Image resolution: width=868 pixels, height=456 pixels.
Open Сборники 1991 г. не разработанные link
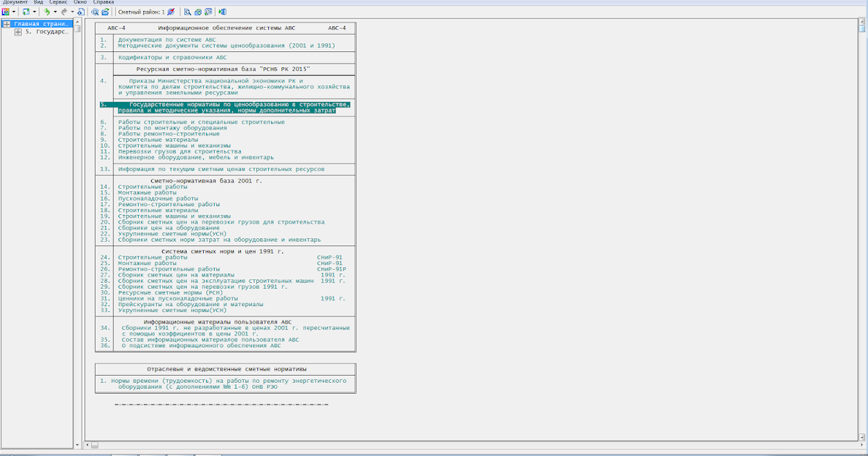pyautogui.click(x=236, y=330)
